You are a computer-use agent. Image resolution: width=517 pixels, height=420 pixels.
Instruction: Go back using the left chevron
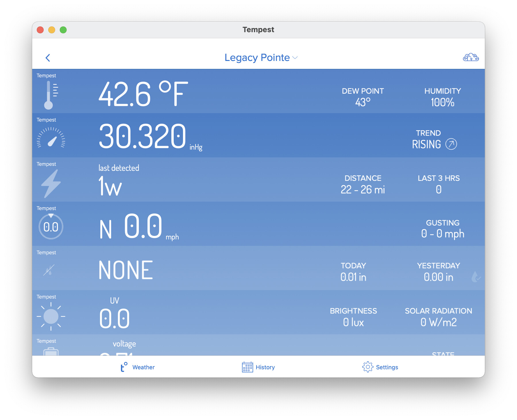point(48,58)
